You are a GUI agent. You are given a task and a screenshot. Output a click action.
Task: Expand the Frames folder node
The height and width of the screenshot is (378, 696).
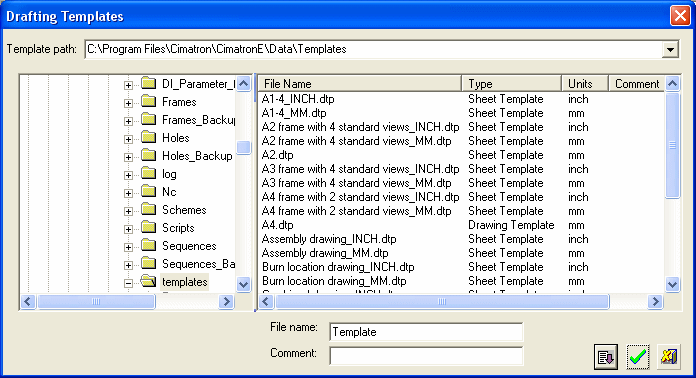[x=128, y=103]
